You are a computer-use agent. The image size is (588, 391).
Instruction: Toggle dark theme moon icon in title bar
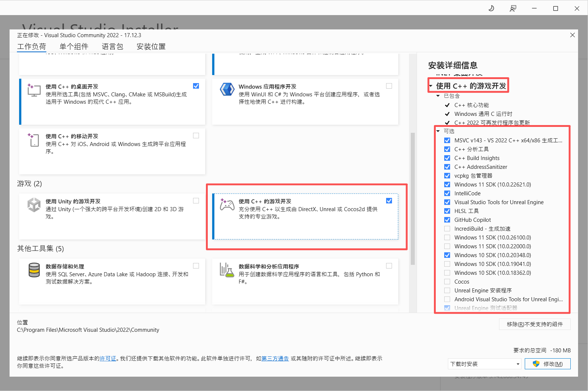click(x=491, y=8)
